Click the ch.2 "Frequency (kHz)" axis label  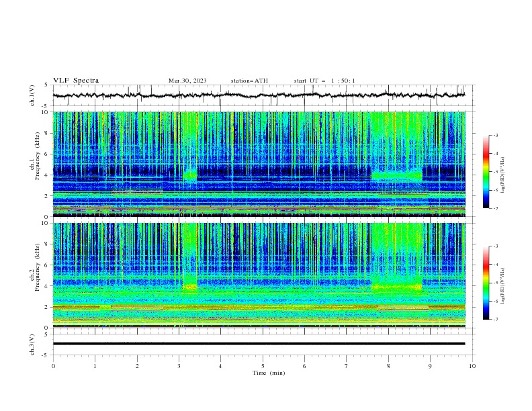tap(38, 267)
